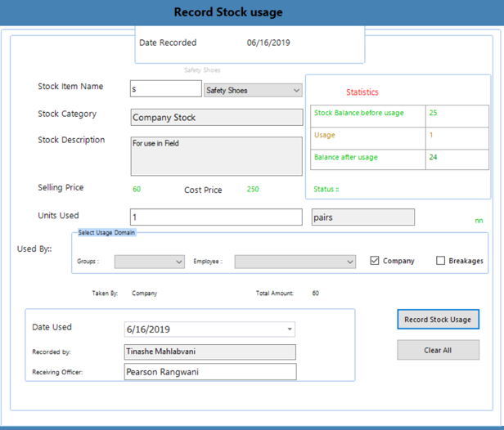Image resolution: width=504 pixels, height=430 pixels.
Task: Enable the Breakages checkbox
Action: (x=440, y=261)
